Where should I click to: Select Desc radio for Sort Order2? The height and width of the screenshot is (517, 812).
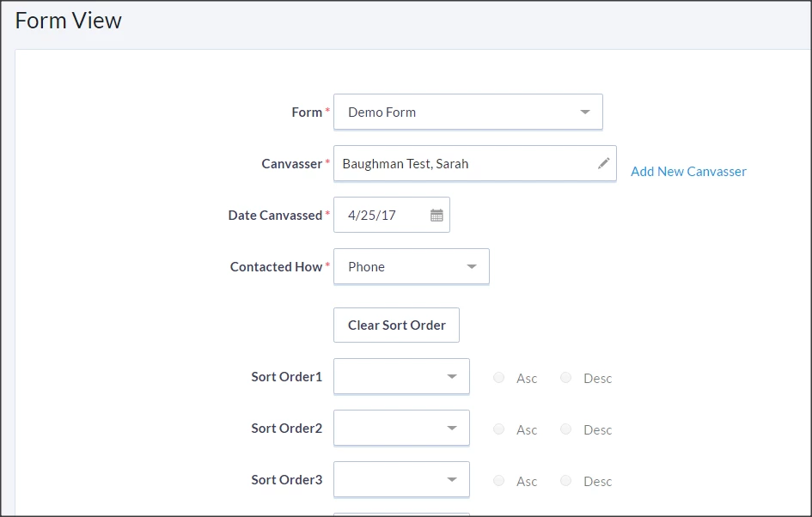(566, 429)
